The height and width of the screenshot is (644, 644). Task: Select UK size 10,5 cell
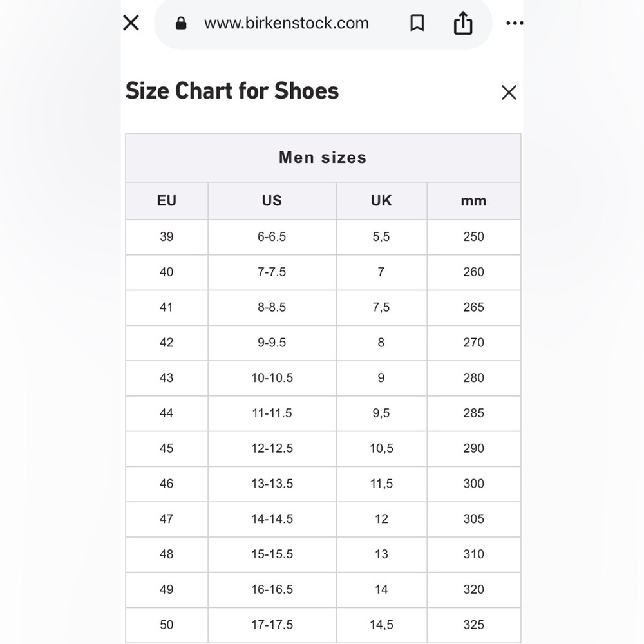coord(381,448)
